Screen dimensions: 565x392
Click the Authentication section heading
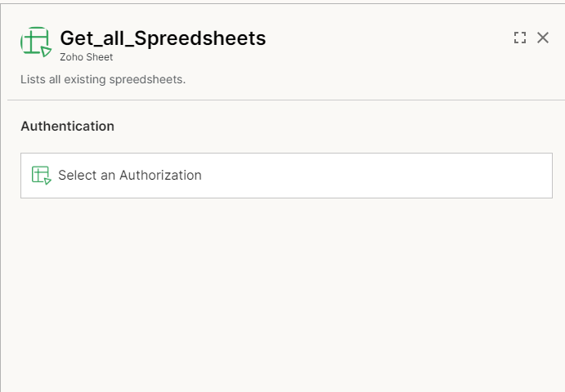click(67, 126)
